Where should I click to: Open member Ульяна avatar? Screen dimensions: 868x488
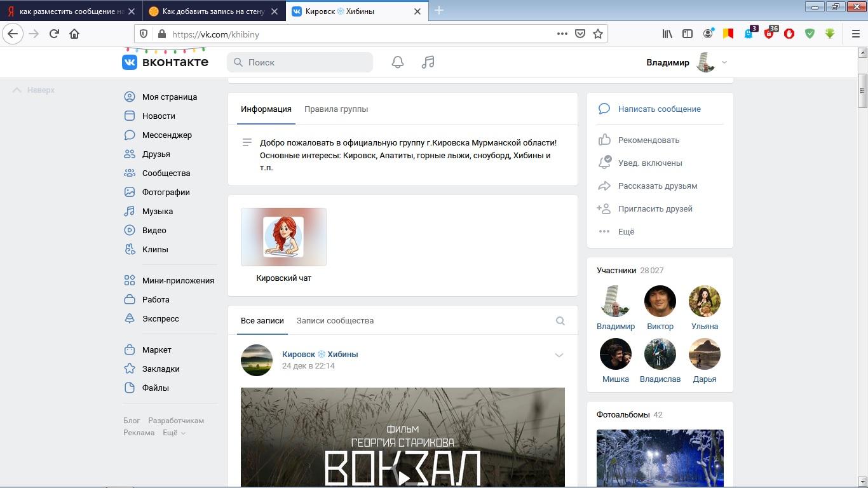pyautogui.click(x=705, y=301)
